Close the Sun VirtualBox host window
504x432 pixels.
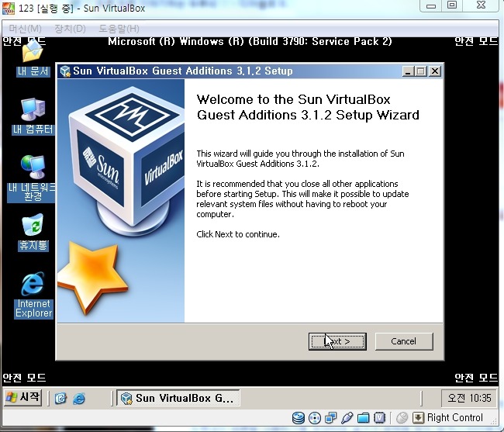click(x=481, y=5)
